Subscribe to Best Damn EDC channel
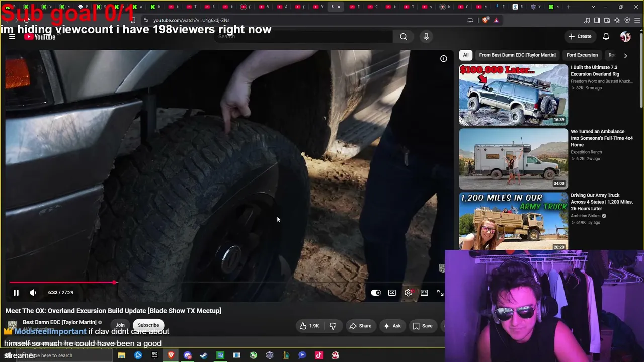 point(148,325)
